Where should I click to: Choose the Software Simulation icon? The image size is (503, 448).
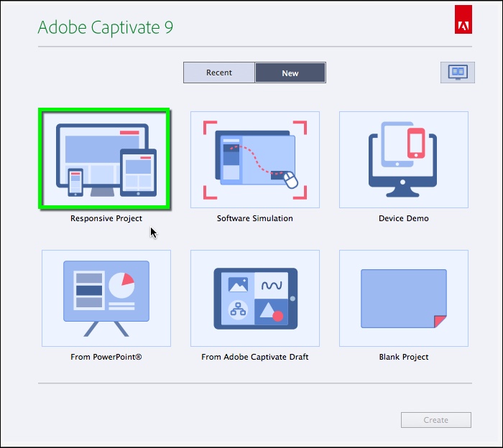[254, 159]
